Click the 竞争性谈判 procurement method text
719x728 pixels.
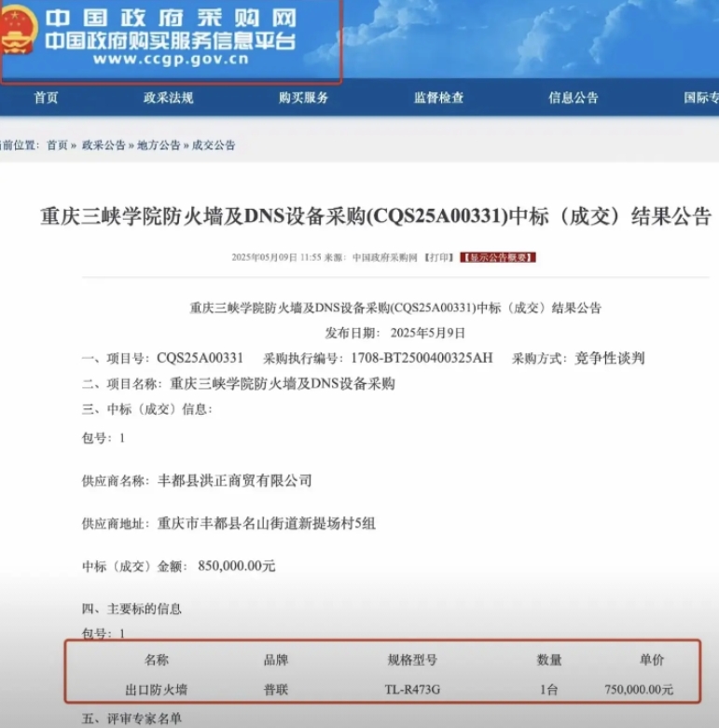[x=609, y=358]
